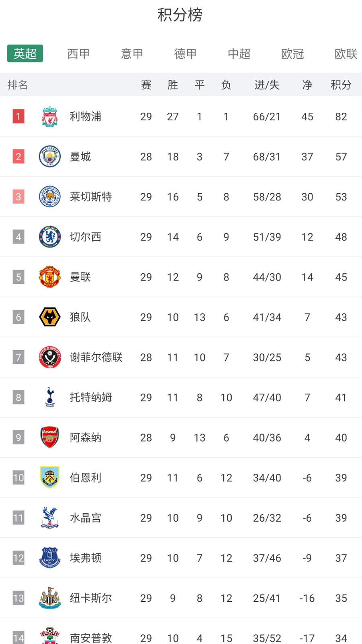
Task: Open the 欧冠 tab
Action: 292,54
